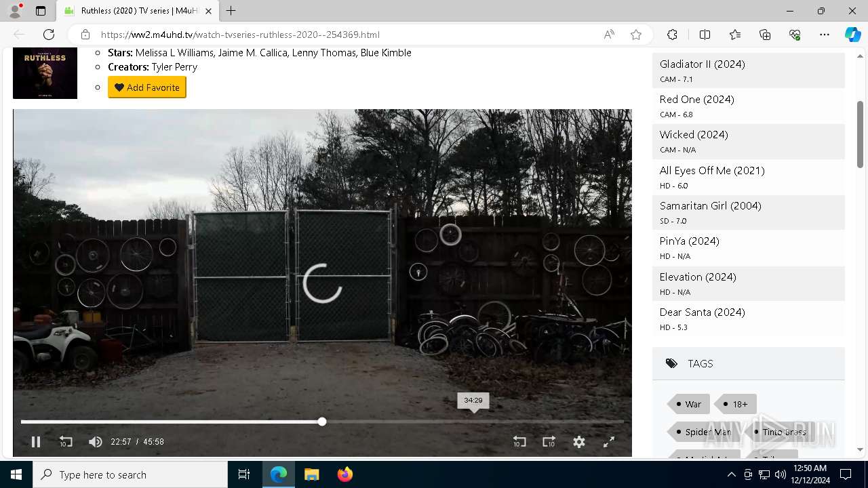View site information lock icon
The width and height of the screenshot is (868, 488).
click(x=85, y=35)
